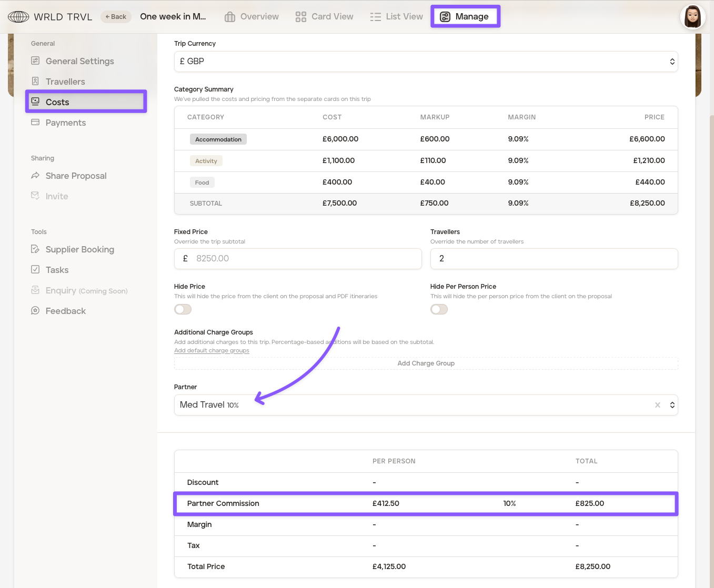
Task: Open the Trip Currency dropdown
Action: tap(425, 62)
